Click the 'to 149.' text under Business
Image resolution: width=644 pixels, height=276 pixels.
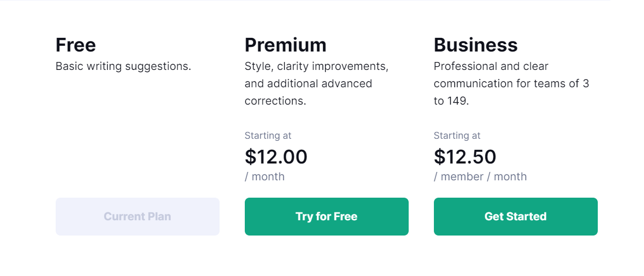[451, 101]
